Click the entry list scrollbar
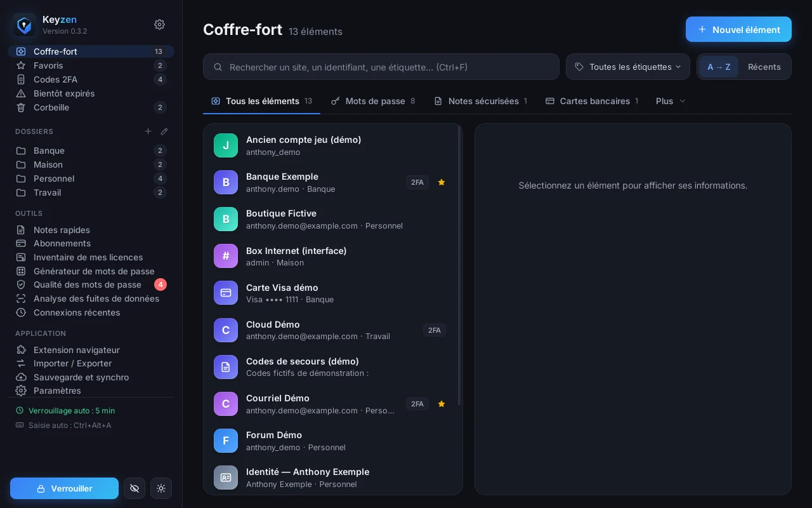 click(459, 265)
